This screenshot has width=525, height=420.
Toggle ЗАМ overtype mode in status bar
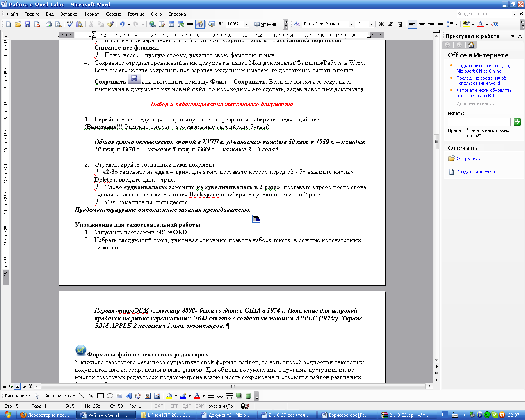[200, 406]
